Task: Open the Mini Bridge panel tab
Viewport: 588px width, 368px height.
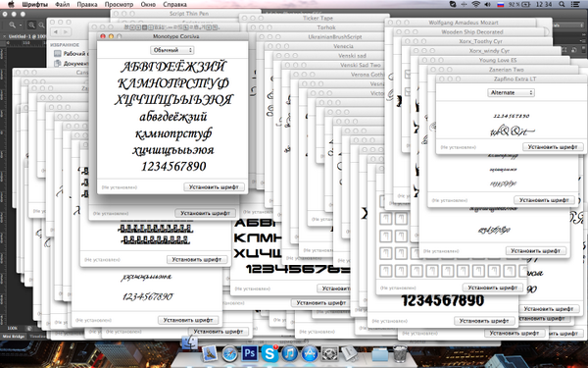Action: [x=14, y=337]
